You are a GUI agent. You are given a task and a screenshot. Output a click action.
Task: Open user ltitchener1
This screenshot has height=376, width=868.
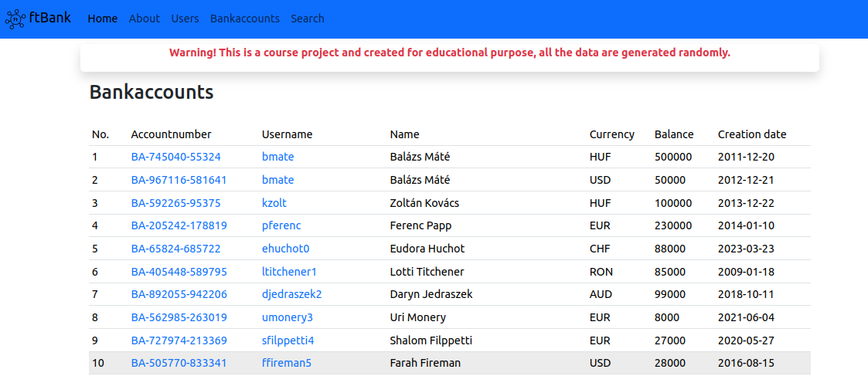[289, 272]
